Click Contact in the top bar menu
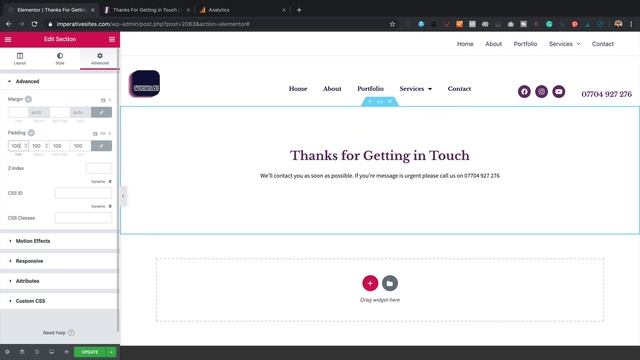The height and width of the screenshot is (360, 640). point(603,44)
